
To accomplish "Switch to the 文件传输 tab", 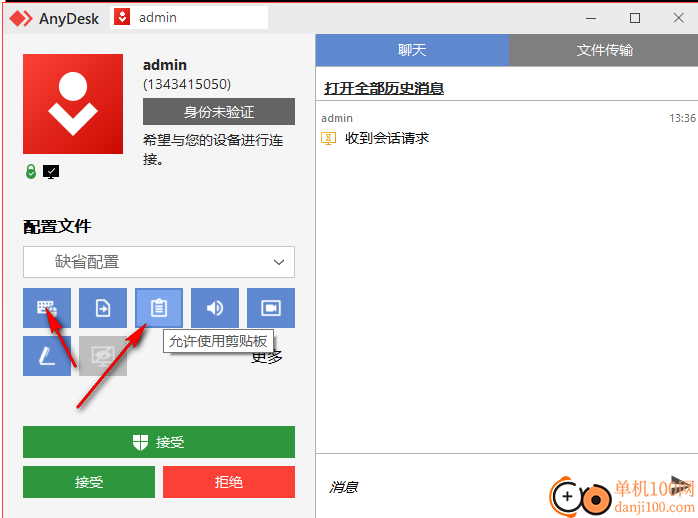I will [x=604, y=50].
